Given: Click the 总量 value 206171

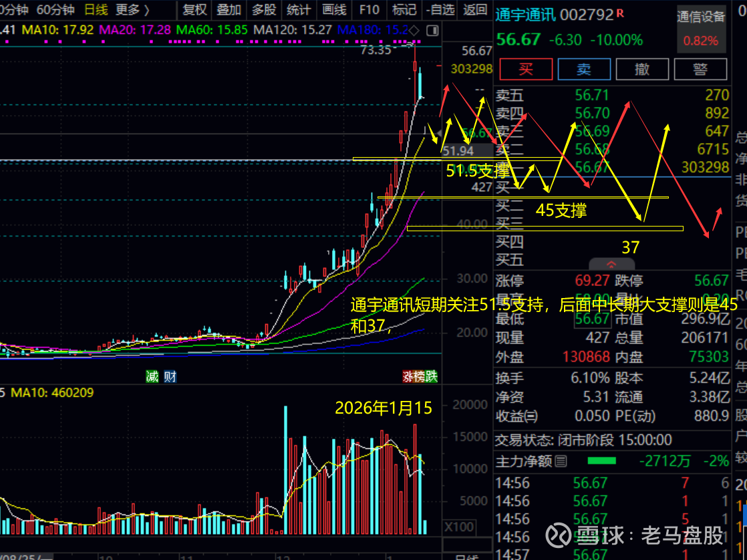Looking at the screenshot, I should [x=705, y=337].
